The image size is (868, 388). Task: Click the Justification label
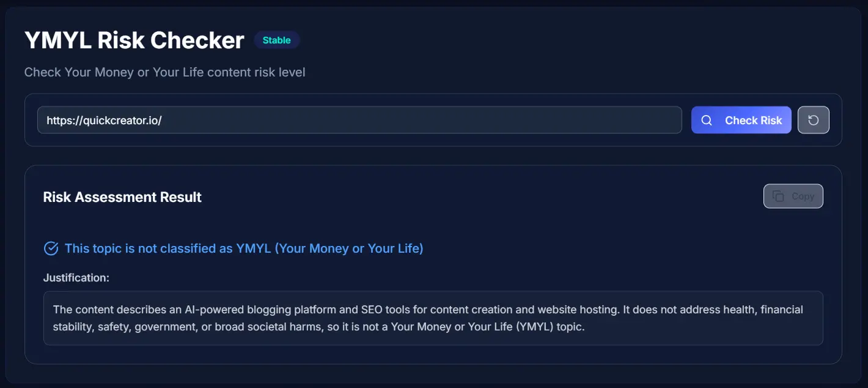(76, 278)
